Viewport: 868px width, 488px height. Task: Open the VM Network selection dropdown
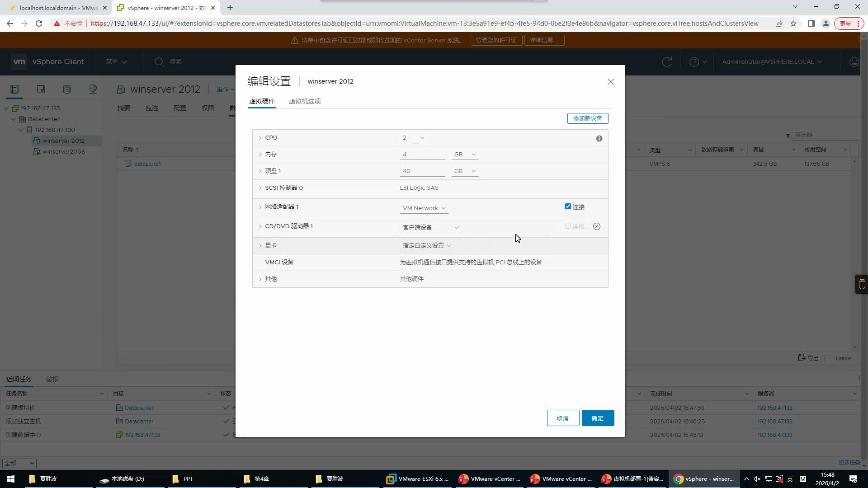click(x=424, y=208)
